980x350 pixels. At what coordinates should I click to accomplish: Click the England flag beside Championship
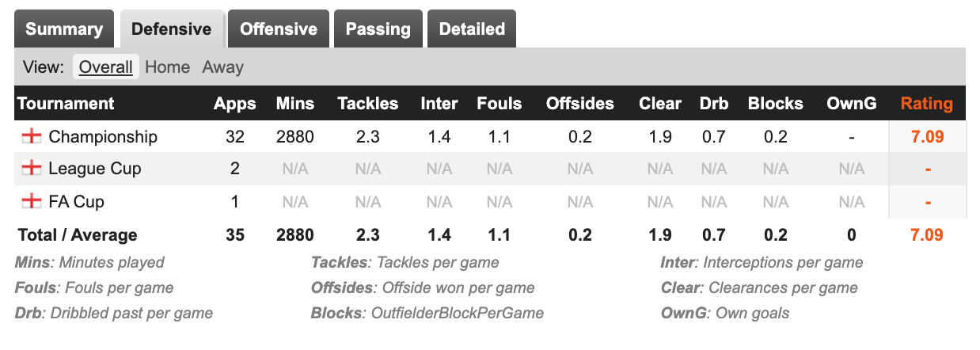coord(31,137)
